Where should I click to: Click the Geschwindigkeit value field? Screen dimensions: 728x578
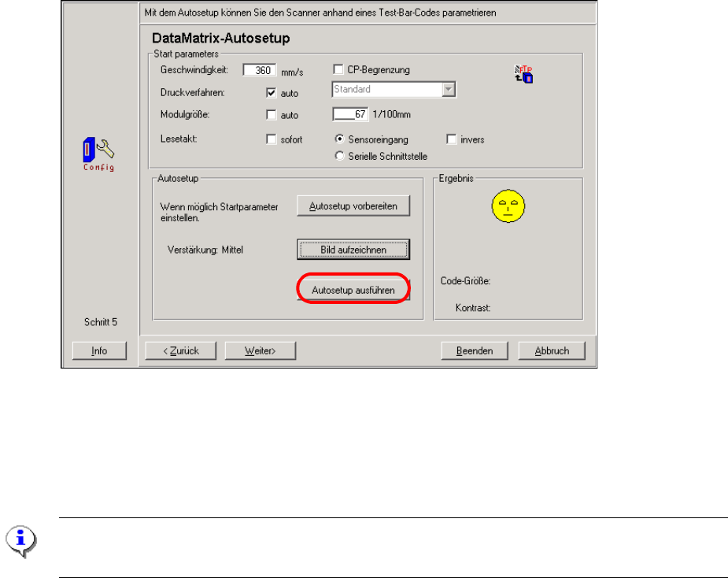click(260, 70)
